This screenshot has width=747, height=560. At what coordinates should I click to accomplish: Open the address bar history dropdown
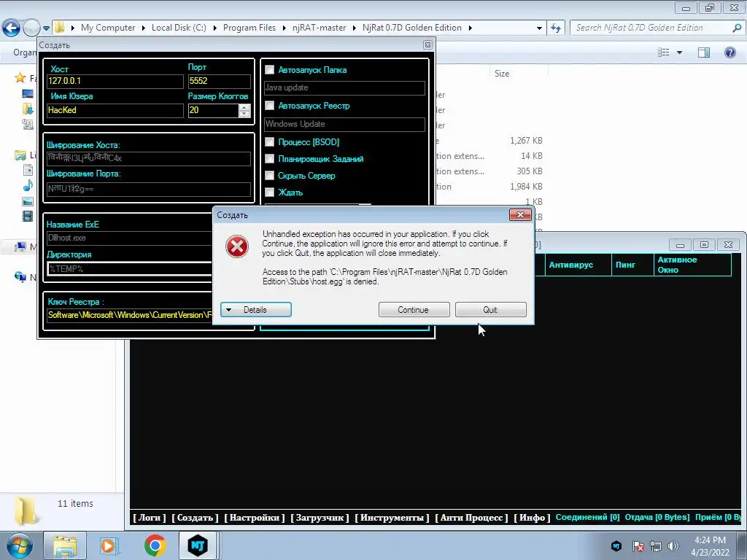(x=539, y=28)
